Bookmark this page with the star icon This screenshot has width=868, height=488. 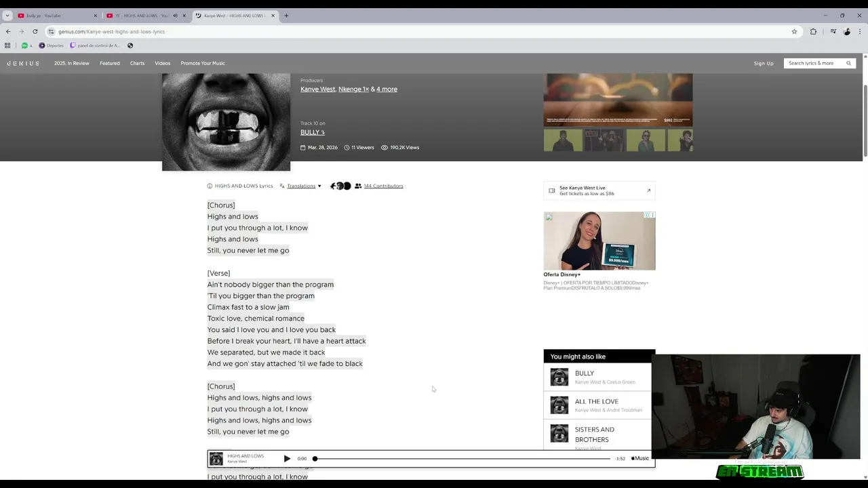(x=794, y=31)
